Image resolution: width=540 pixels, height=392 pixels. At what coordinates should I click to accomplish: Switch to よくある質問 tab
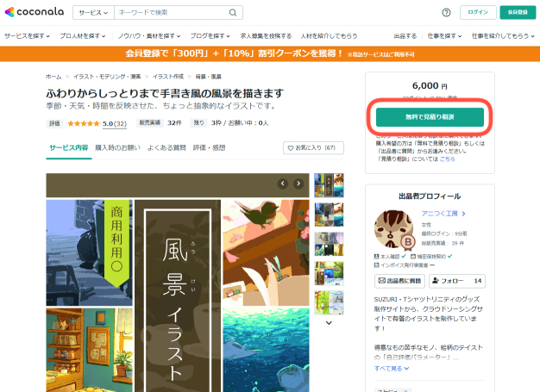pos(166,148)
